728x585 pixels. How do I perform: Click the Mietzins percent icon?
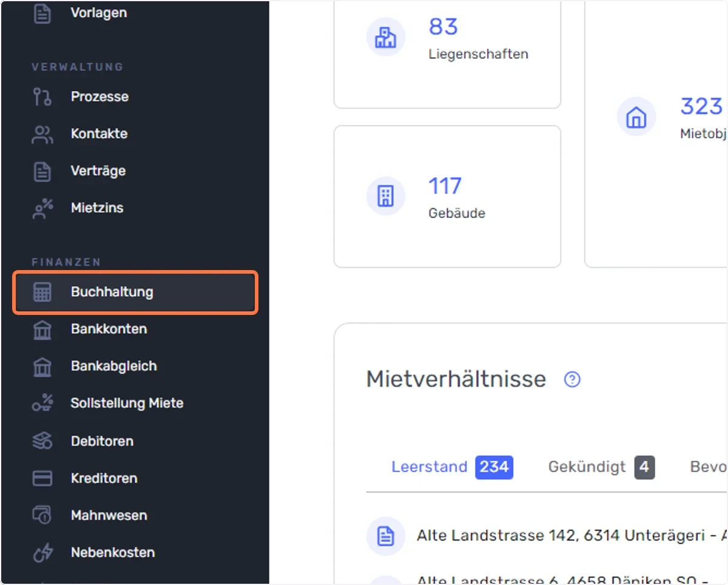(42, 208)
